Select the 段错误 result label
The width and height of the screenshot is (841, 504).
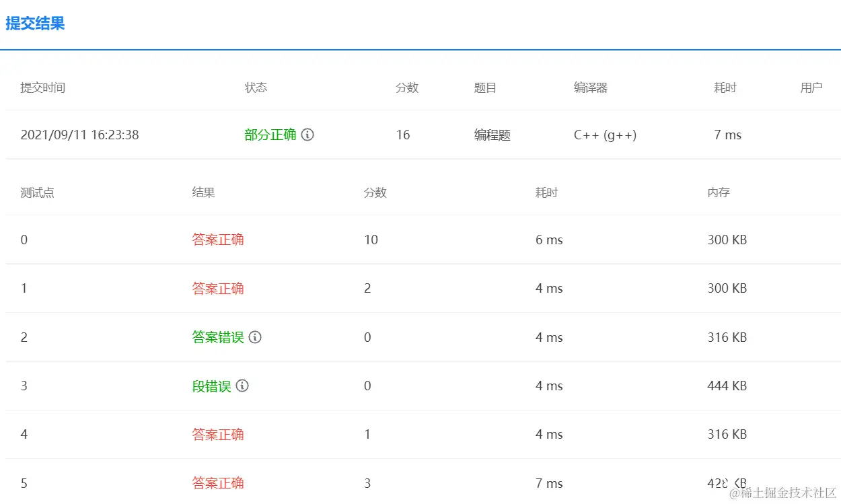pos(211,386)
